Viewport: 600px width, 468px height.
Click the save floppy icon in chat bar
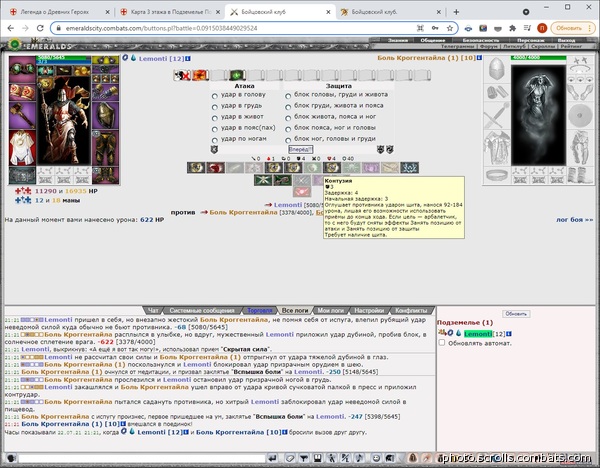click(318, 458)
